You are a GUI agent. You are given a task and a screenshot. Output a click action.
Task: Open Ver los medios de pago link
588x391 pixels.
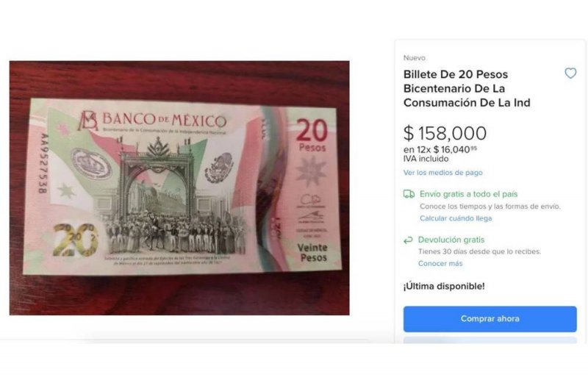443,173
